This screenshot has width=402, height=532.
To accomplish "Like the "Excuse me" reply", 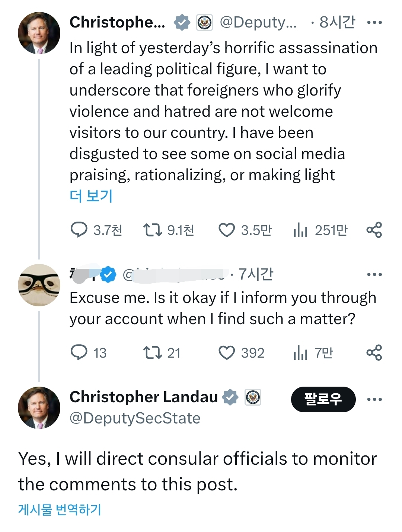I will pyautogui.click(x=227, y=352).
